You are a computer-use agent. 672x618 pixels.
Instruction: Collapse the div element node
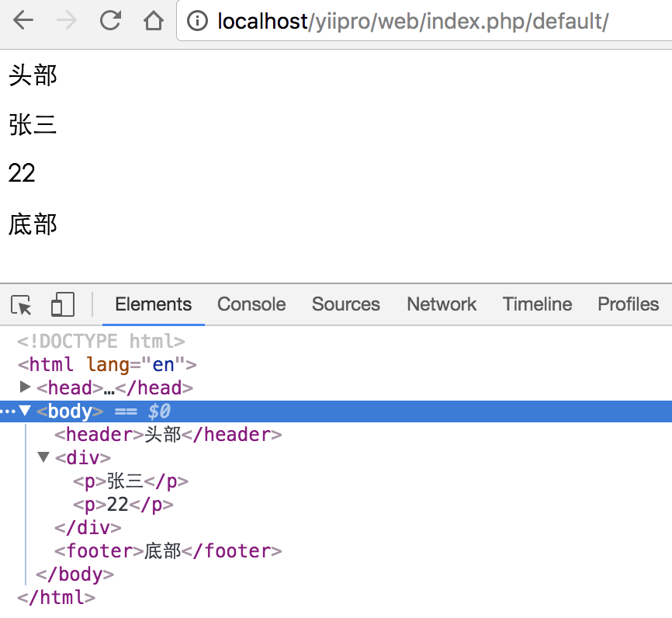coord(43,457)
